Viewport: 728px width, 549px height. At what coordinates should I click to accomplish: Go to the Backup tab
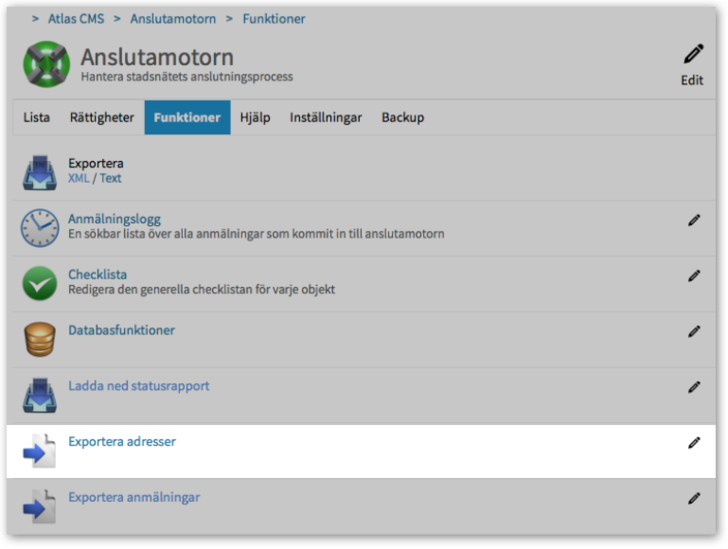[x=403, y=117]
